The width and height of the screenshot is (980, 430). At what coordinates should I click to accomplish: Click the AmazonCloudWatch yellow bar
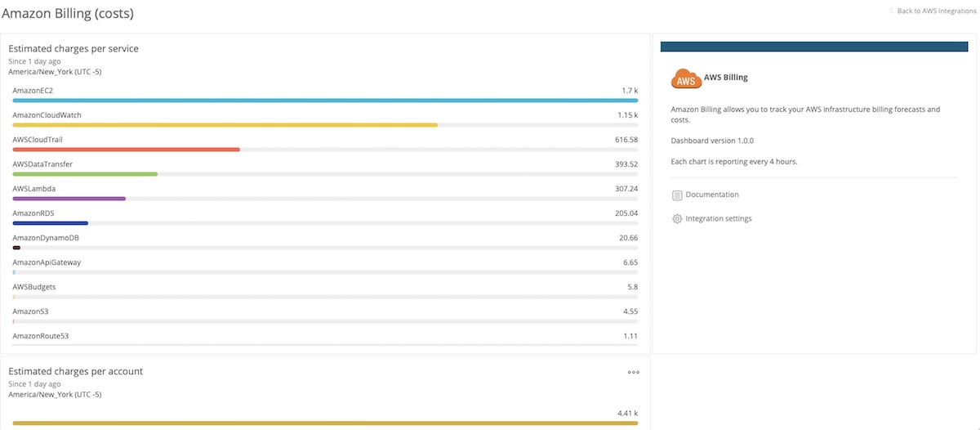(225, 125)
